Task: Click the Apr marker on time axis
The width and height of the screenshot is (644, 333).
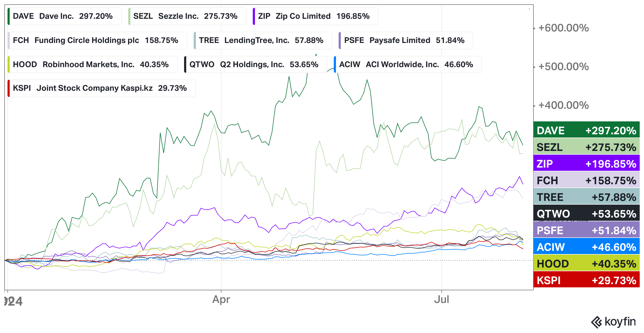Action: (221, 299)
